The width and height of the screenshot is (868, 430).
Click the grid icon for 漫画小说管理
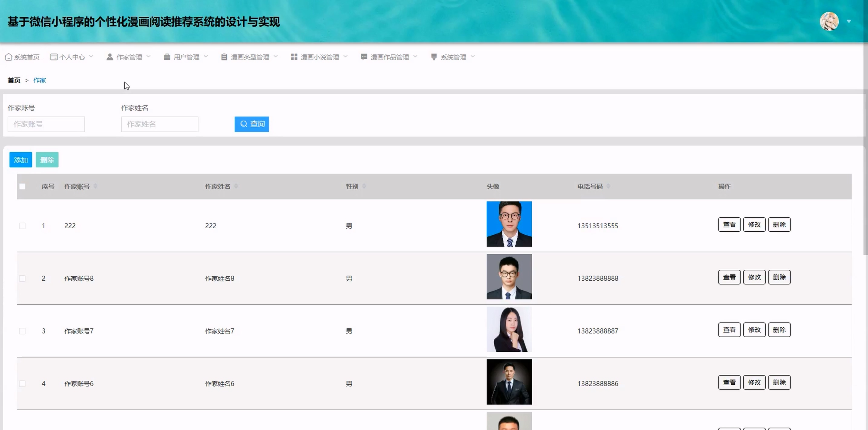294,57
